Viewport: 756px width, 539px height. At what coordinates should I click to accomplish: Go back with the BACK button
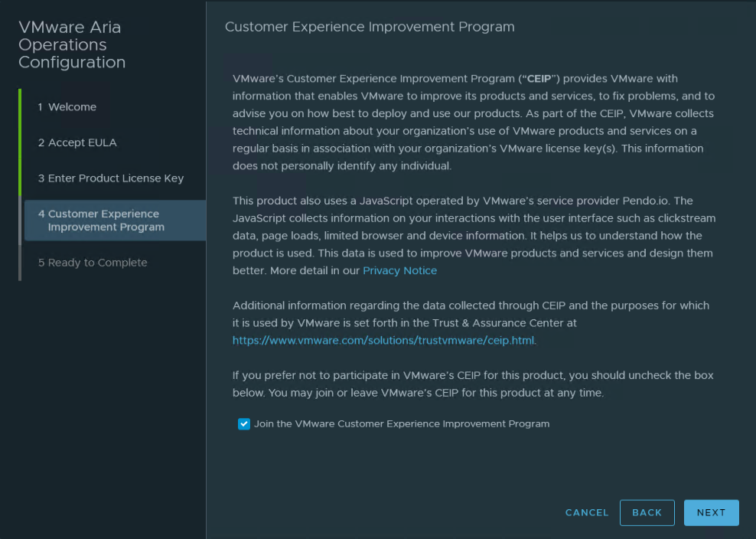click(x=647, y=512)
